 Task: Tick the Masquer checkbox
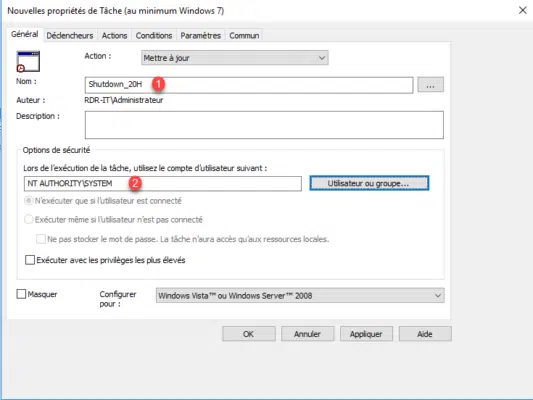click(21, 294)
